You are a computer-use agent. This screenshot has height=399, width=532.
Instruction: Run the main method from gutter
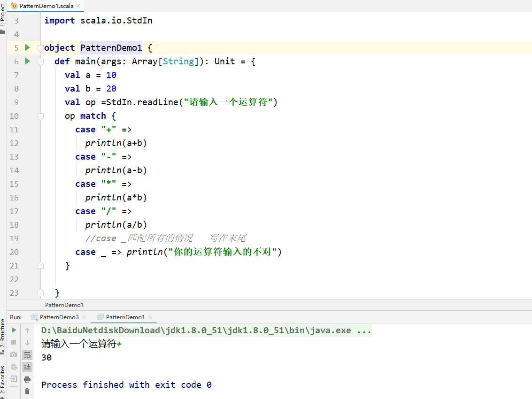[x=28, y=61]
